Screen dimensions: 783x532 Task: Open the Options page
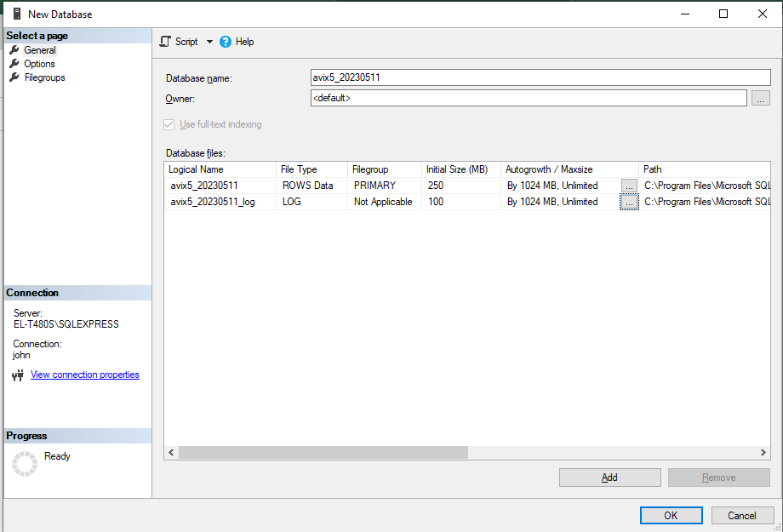(39, 64)
